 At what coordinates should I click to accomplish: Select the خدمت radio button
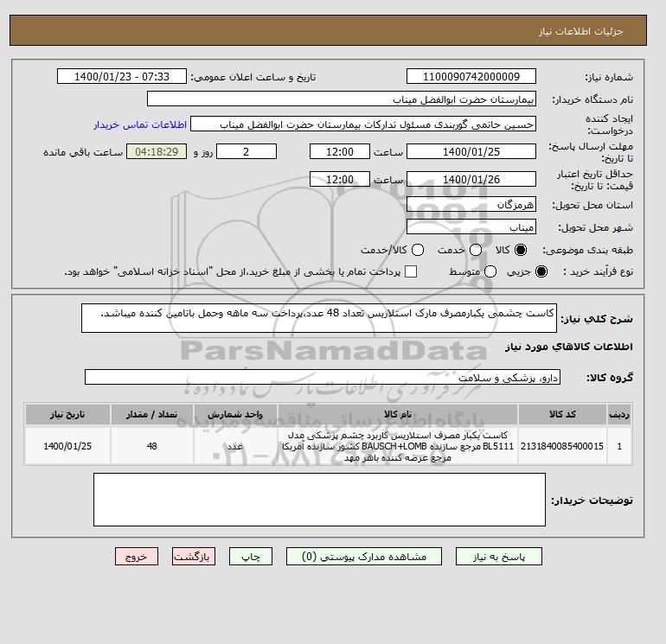coord(476,250)
